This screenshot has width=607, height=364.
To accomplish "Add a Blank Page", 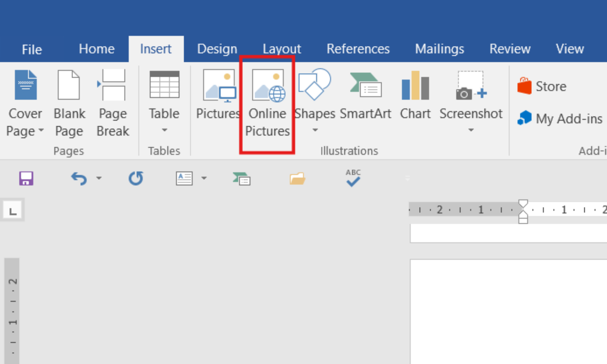I will (x=69, y=103).
